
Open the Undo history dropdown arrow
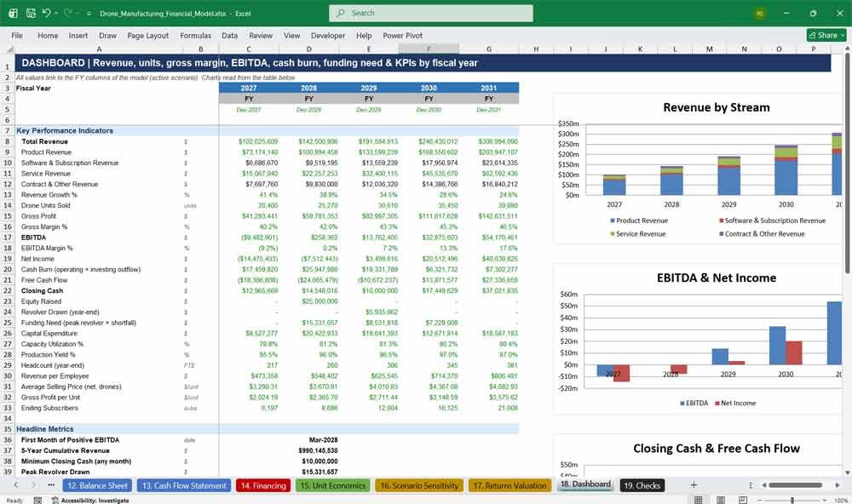pyautogui.click(x=56, y=13)
